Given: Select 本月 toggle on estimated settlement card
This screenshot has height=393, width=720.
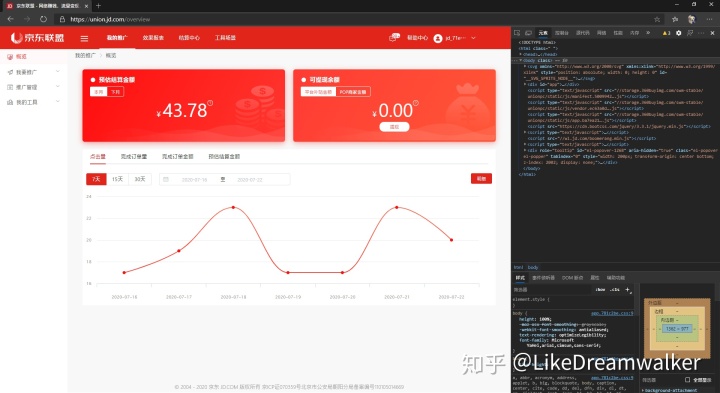Looking at the screenshot, I should pos(99,92).
